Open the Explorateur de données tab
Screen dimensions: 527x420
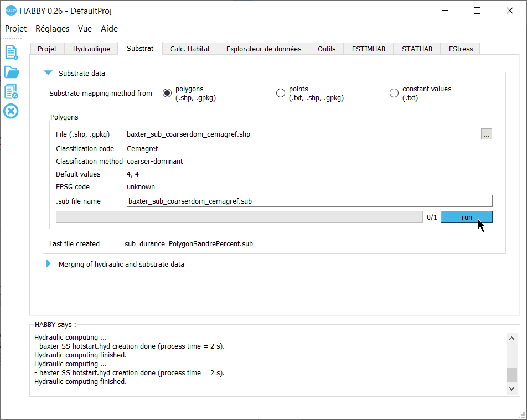[263, 49]
